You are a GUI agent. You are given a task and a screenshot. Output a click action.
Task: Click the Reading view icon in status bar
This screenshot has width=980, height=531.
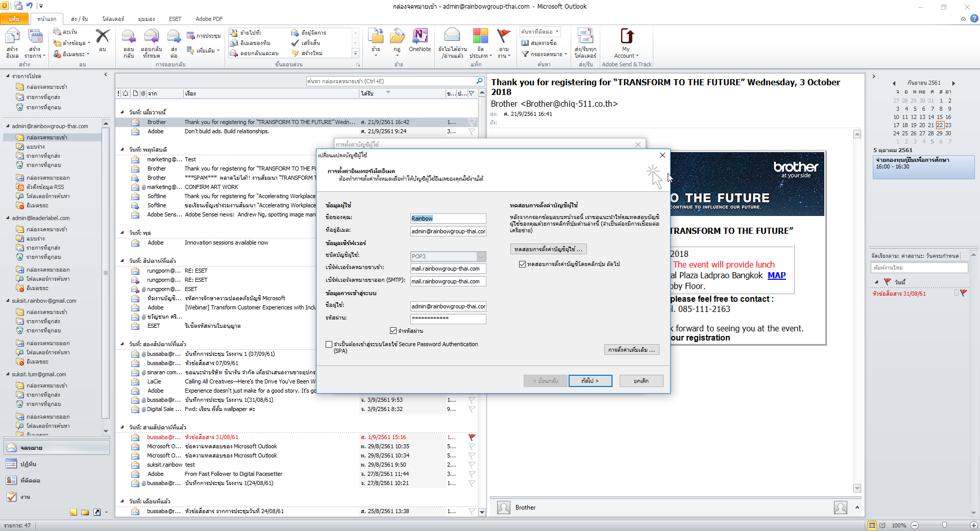tap(882, 525)
